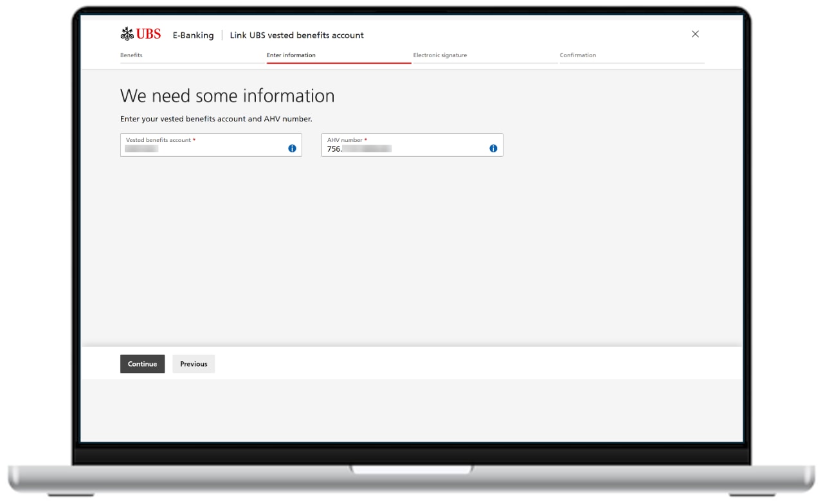Click the 'Link UBS vested benefits account' title
The height and width of the screenshot is (504, 823).
[x=296, y=35]
